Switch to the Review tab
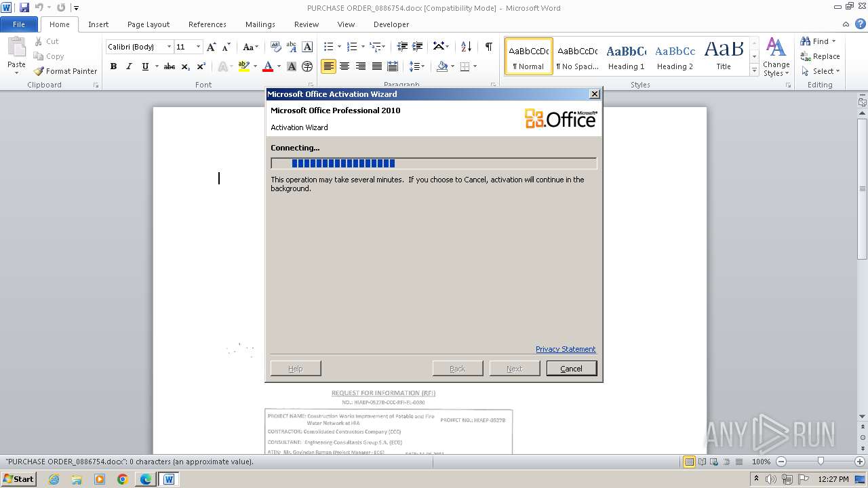Screen dimensions: 868x488 (307, 24)
